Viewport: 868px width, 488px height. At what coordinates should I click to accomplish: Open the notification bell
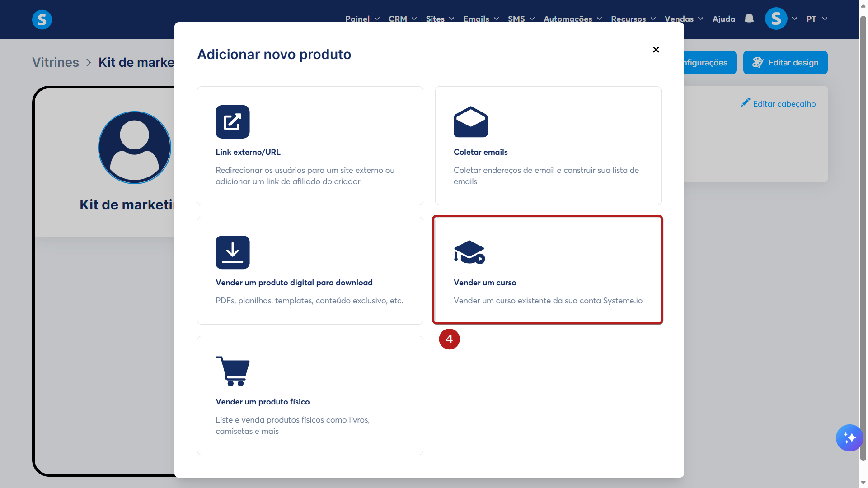749,19
